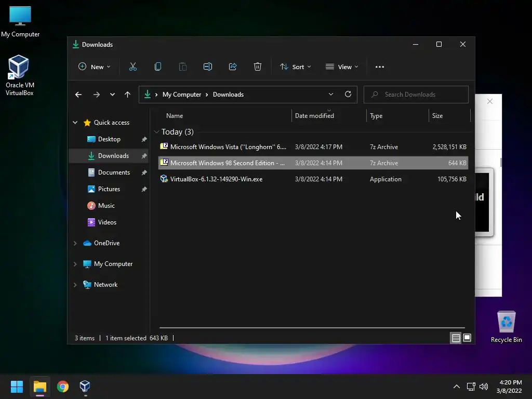The image size is (532, 399).
Task: Expand the Network tree node
Action: [75, 285]
